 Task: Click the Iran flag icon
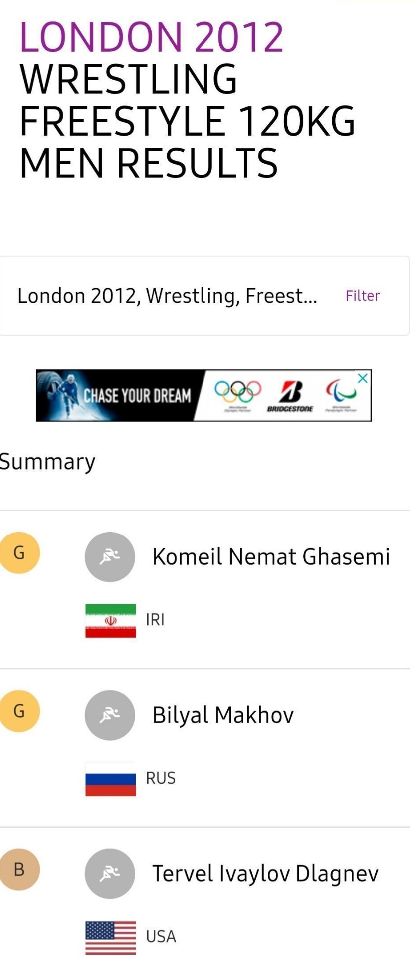pos(111,620)
